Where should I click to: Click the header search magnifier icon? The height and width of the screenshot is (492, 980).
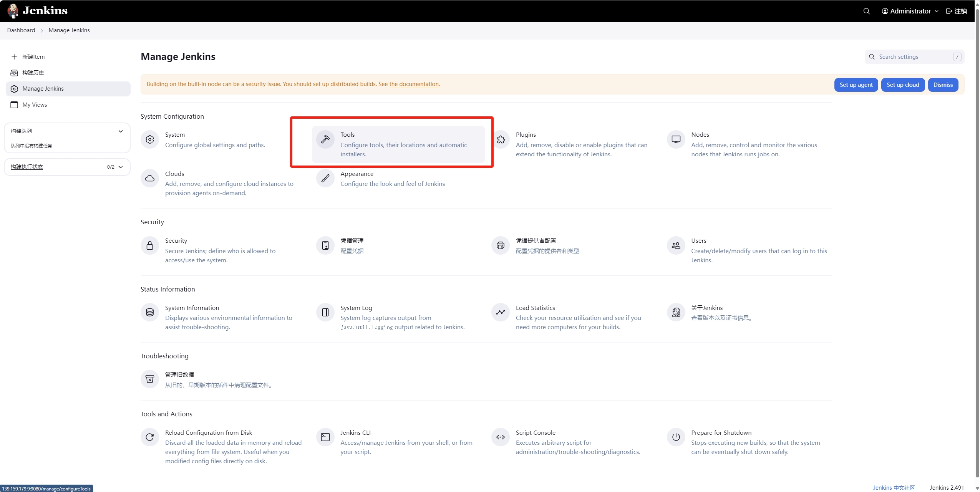(866, 11)
